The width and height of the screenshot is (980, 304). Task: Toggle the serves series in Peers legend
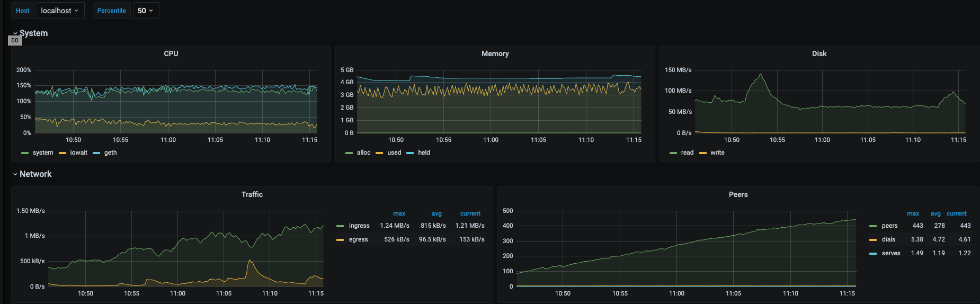pyautogui.click(x=891, y=253)
